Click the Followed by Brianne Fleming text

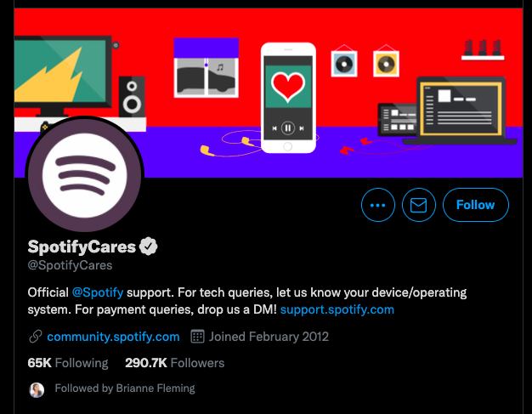(x=125, y=388)
